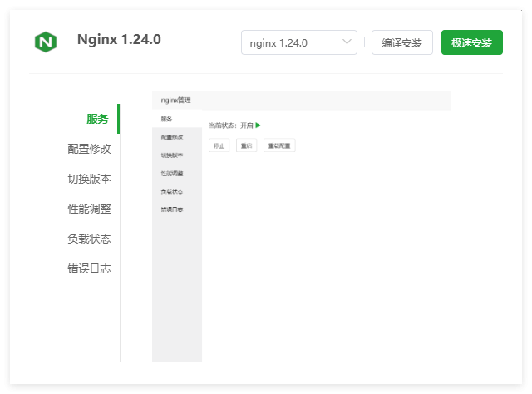The image size is (532, 394).
Task: View the large 错误日志 sidebar tab
Action: click(x=89, y=268)
